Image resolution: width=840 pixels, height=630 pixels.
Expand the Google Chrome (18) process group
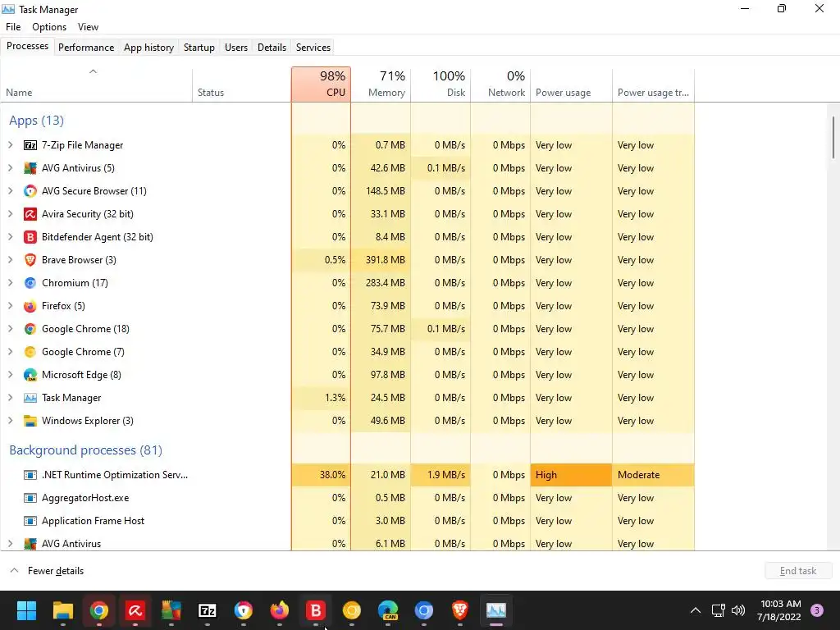click(x=10, y=329)
